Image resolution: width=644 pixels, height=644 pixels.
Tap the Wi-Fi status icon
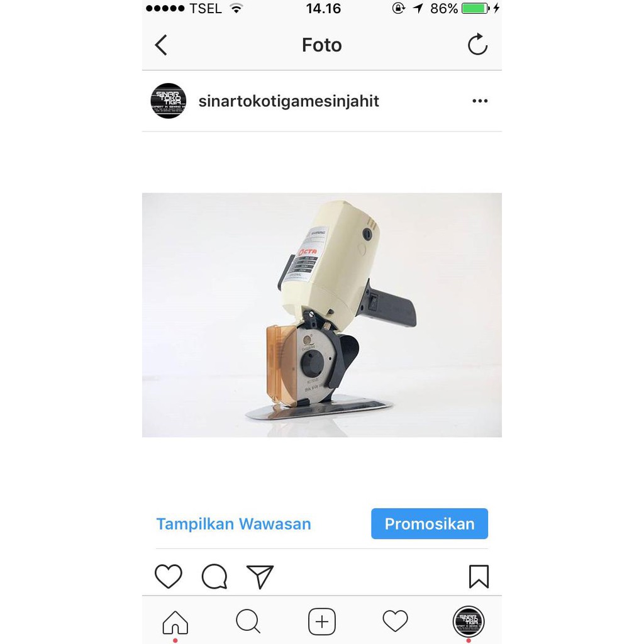pyautogui.click(x=236, y=8)
